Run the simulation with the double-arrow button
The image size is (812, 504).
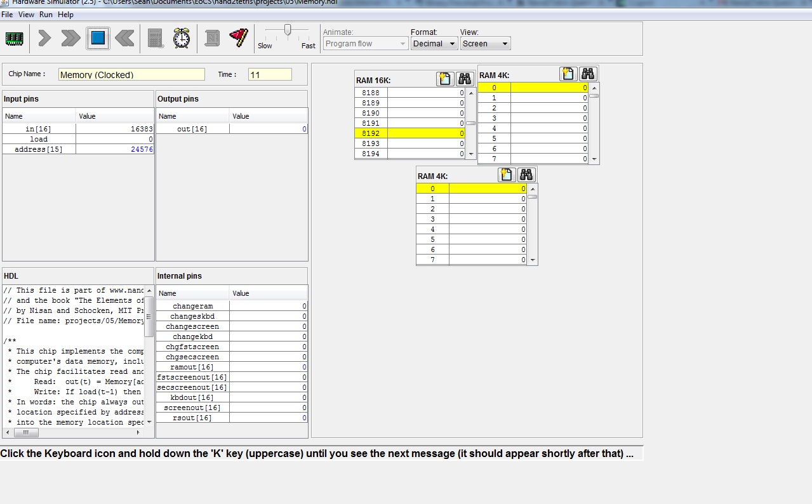click(x=70, y=39)
